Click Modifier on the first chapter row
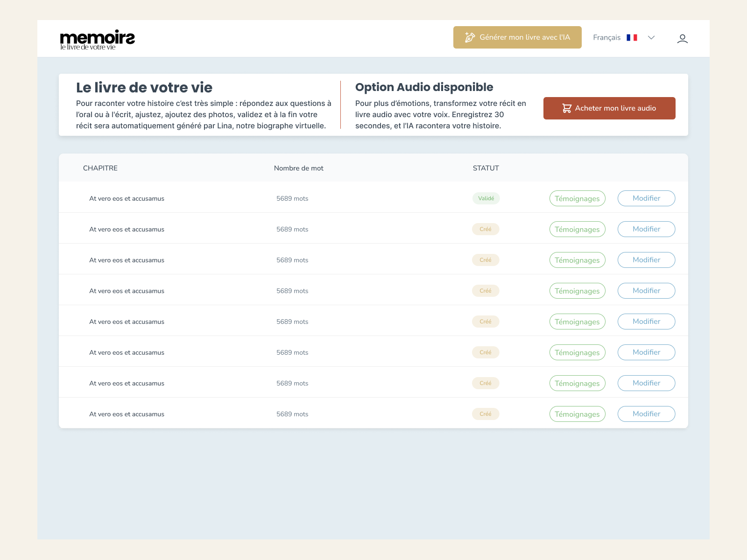The height and width of the screenshot is (560, 747). click(x=646, y=198)
